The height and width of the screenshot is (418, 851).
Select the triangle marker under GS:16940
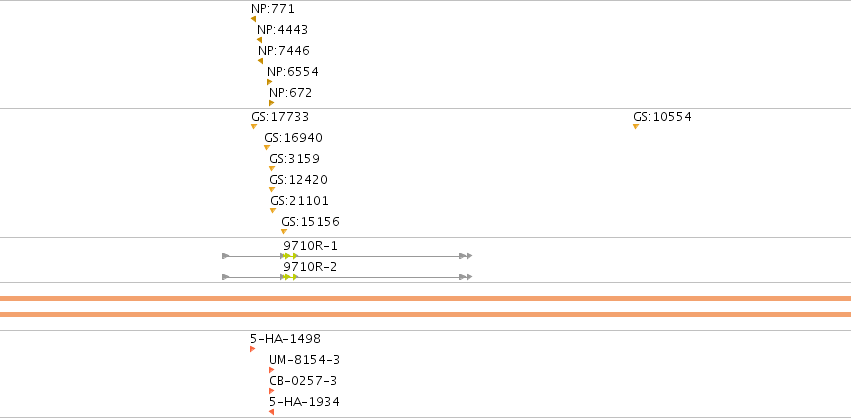click(x=266, y=148)
